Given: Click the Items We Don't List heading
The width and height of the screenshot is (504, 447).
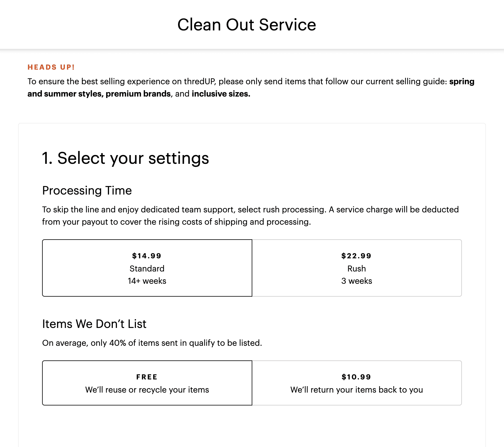Looking at the screenshot, I should pos(94,324).
